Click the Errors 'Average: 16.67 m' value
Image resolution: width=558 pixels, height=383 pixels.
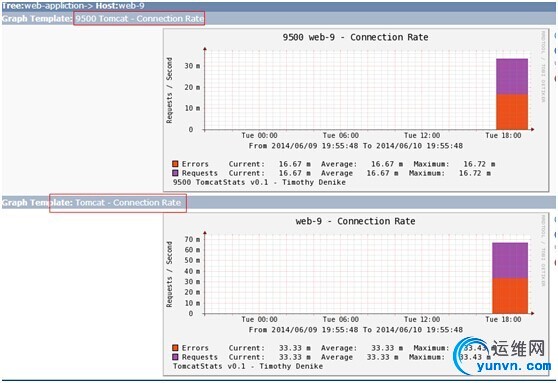[x=362, y=164]
